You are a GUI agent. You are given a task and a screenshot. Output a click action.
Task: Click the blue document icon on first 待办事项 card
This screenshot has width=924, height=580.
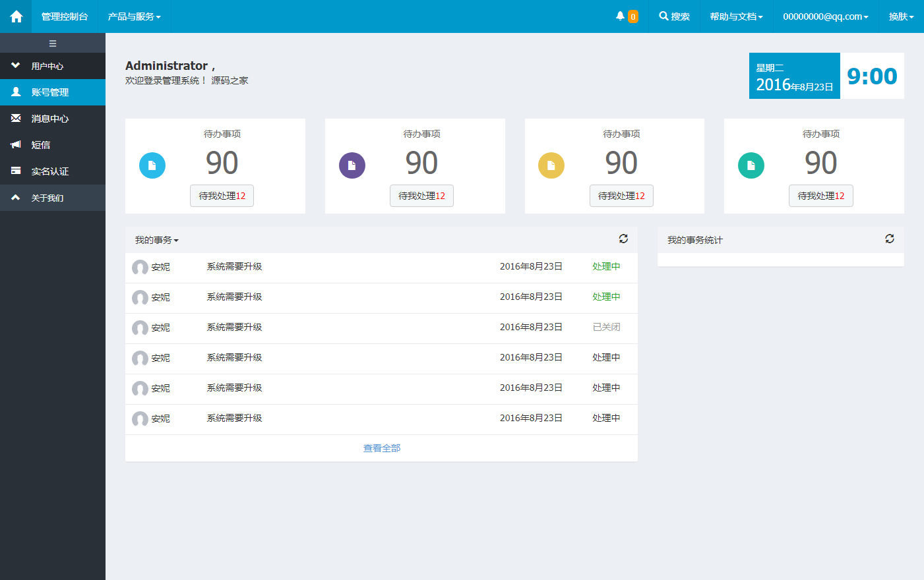(x=152, y=165)
